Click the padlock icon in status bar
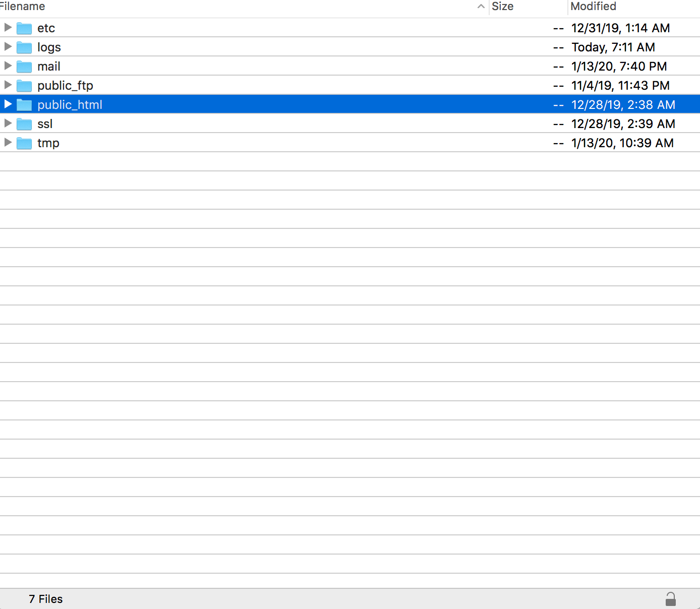Viewport: 700px width, 609px height. [670, 599]
